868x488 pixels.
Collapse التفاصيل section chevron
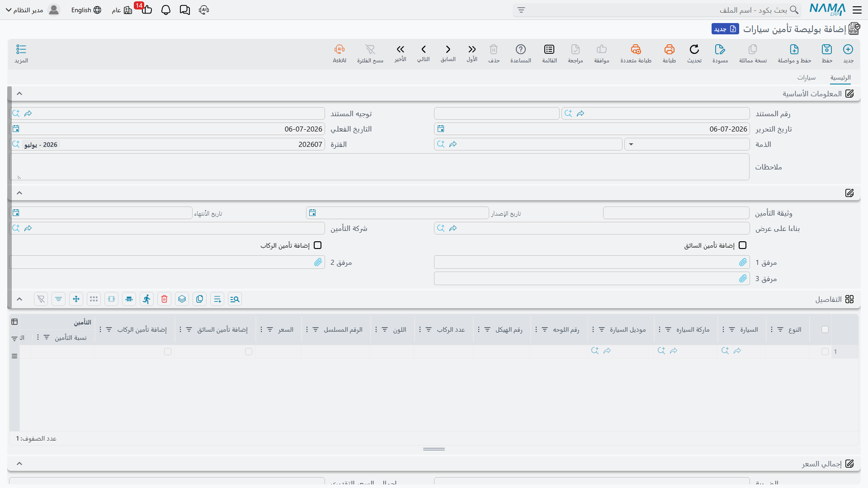click(x=19, y=299)
